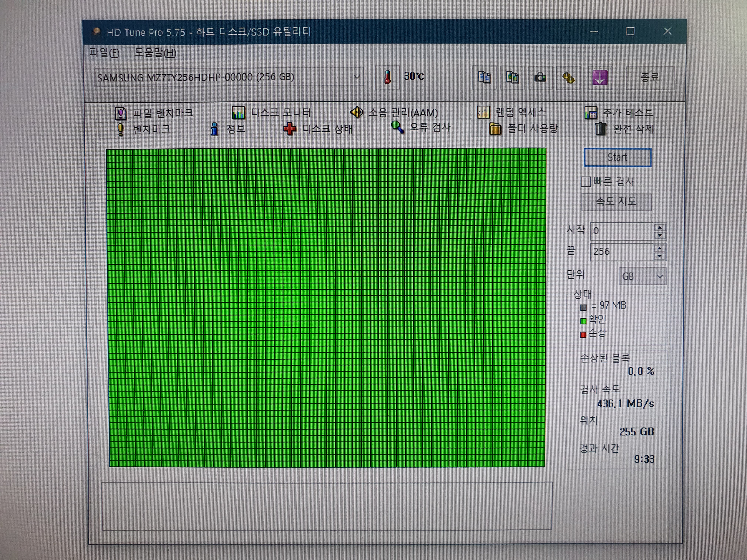Open the 추가 테스트 tab
Screen dimensions: 747x560
tap(619, 112)
